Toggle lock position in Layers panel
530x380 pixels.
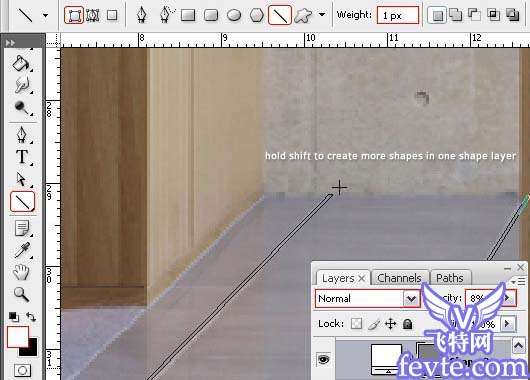(x=390, y=324)
